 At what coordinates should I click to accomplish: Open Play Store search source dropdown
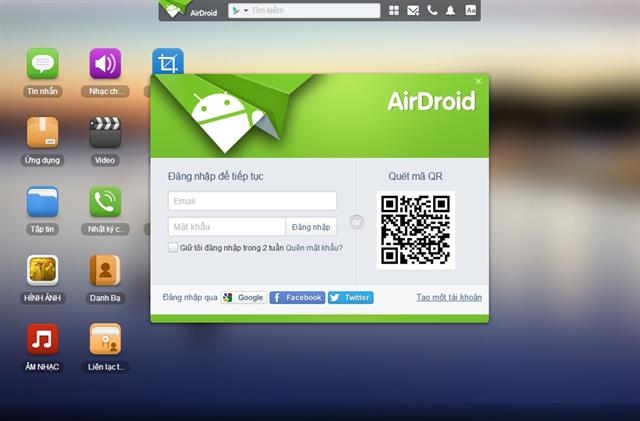[x=240, y=11]
